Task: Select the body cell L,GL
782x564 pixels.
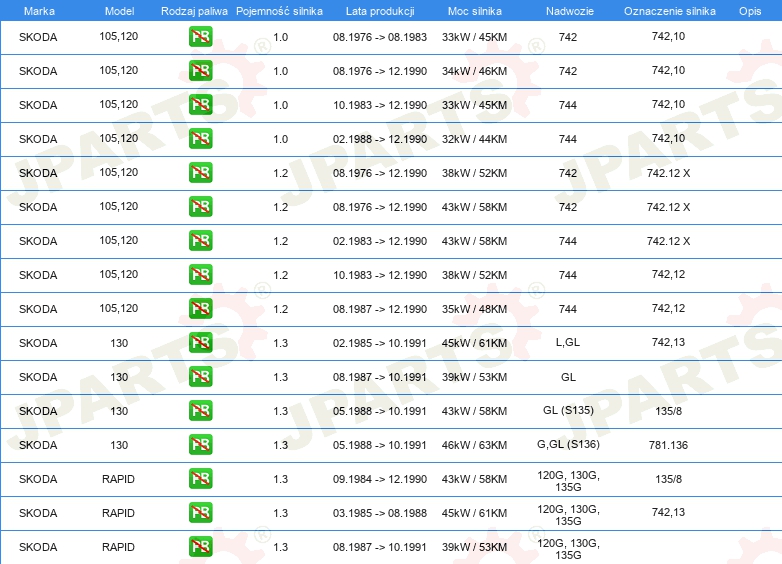Action: (x=568, y=342)
